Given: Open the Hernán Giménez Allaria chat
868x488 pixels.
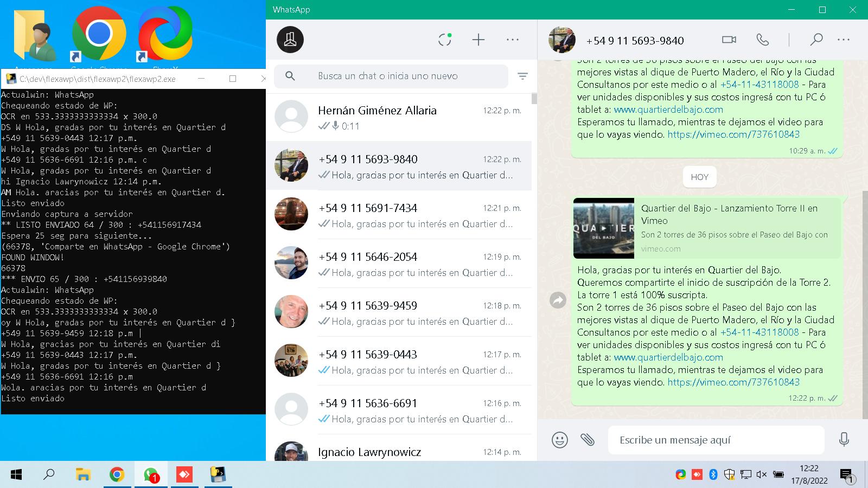Looking at the screenshot, I should click(399, 117).
